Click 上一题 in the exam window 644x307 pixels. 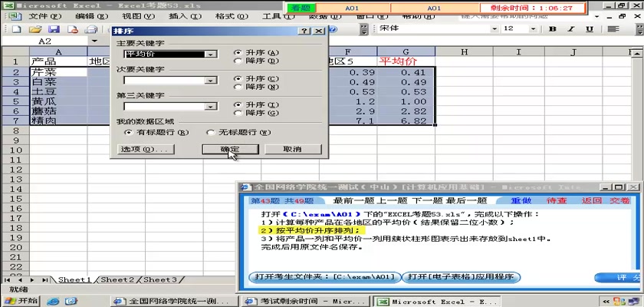click(393, 200)
